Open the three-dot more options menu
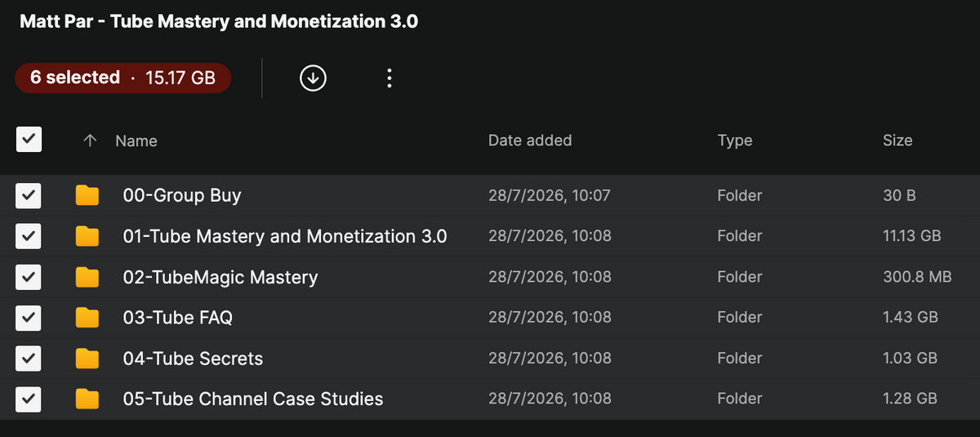The width and height of the screenshot is (980, 437). pos(390,78)
